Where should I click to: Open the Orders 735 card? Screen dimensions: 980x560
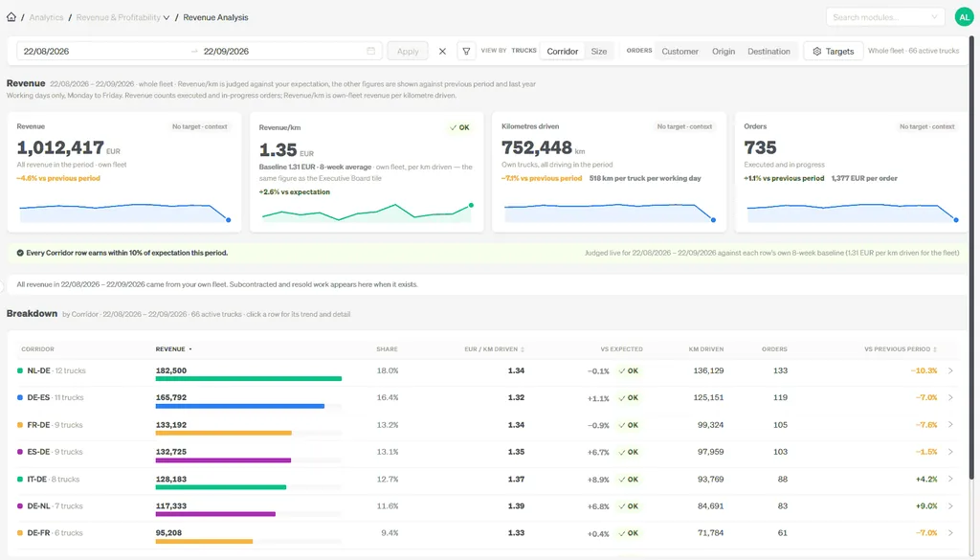pyautogui.click(x=852, y=172)
